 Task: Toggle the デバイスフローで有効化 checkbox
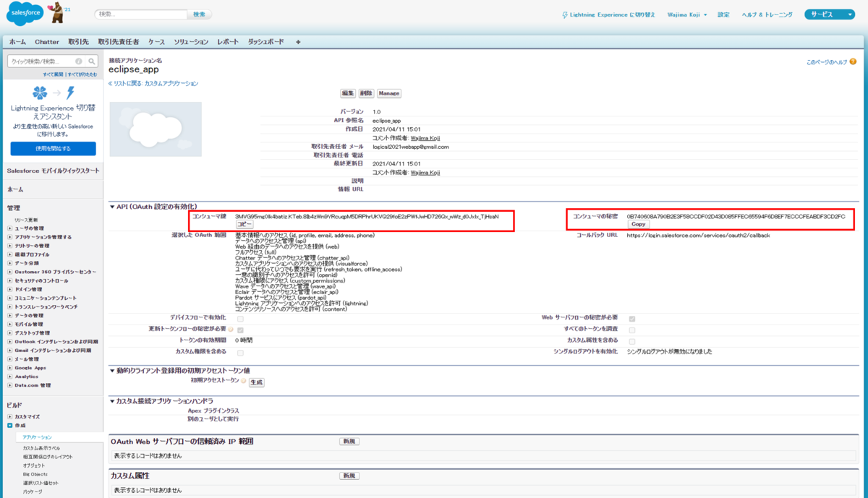click(x=240, y=318)
